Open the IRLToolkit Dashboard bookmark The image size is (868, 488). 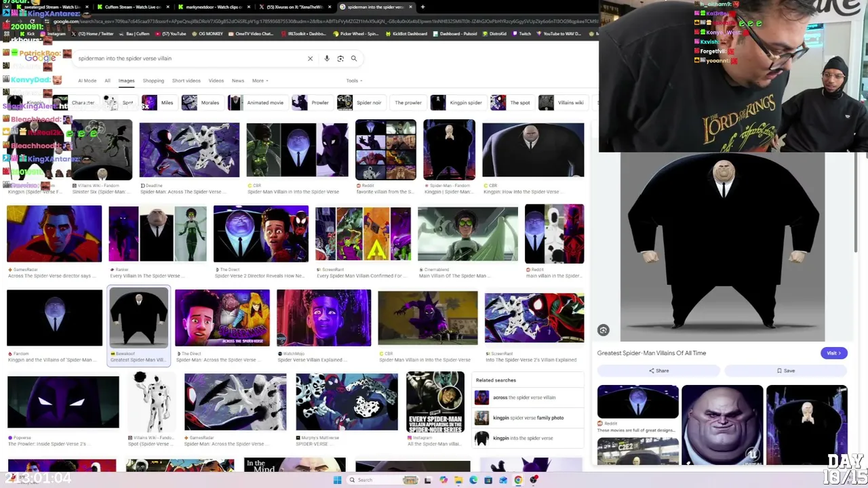[x=304, y=34]
